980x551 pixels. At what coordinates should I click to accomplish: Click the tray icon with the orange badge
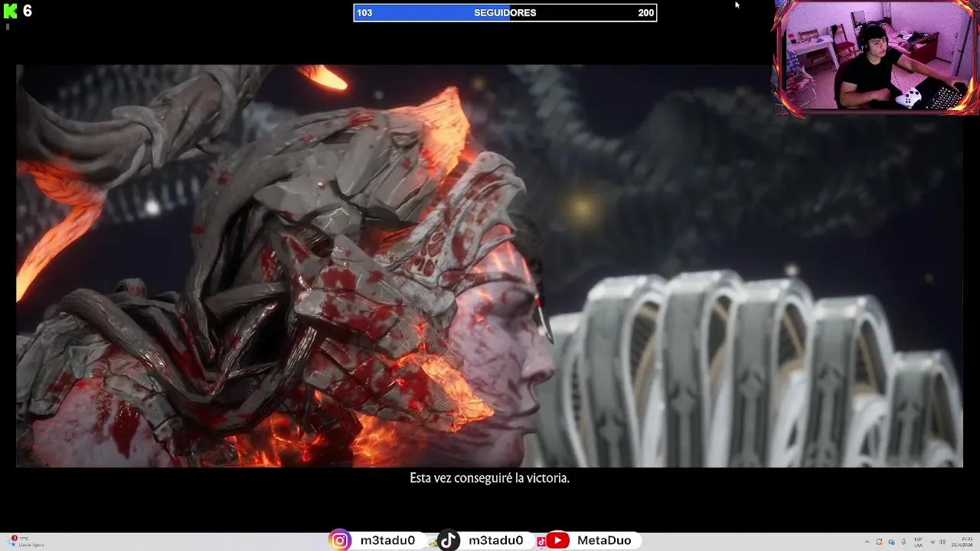[x=879, y=542]
